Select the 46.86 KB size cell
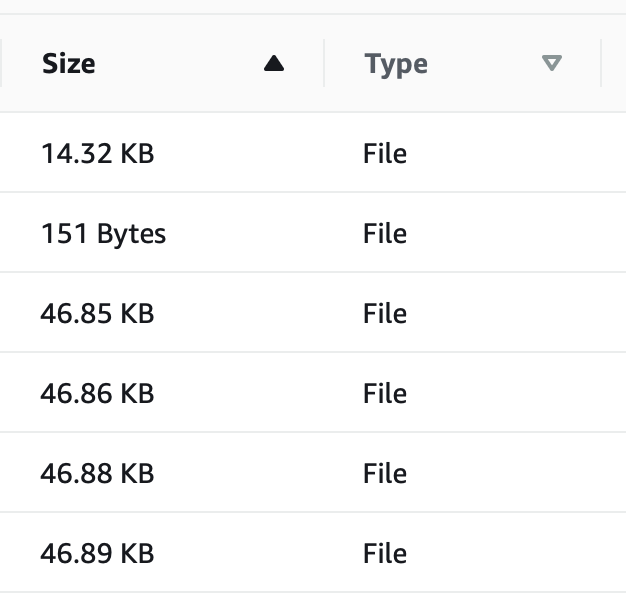Image resolution: width=626 pixels, height=602 pixels. click(97, 393)
